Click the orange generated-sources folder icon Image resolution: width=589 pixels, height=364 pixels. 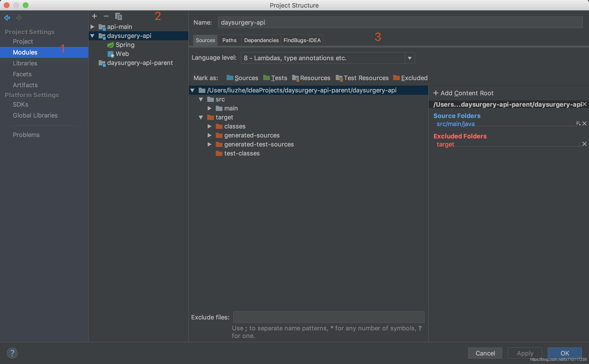point(219,135)
